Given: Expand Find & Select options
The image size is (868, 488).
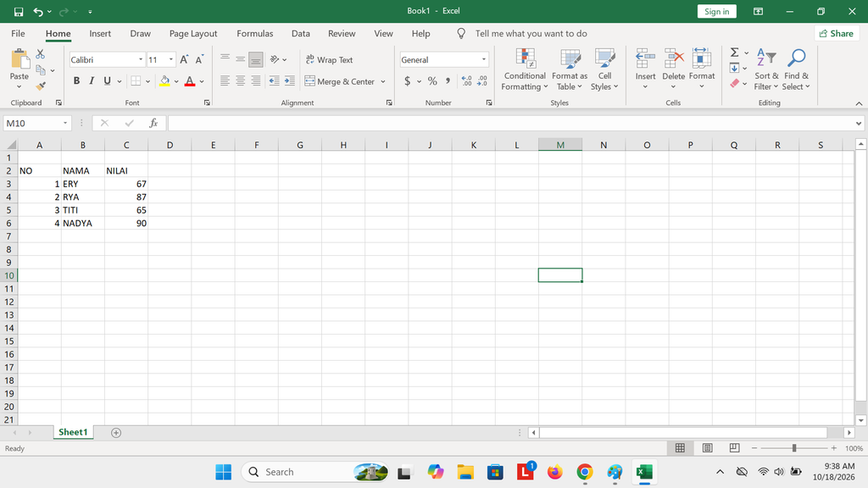Looking at the screenshot, I should [796, 69].
